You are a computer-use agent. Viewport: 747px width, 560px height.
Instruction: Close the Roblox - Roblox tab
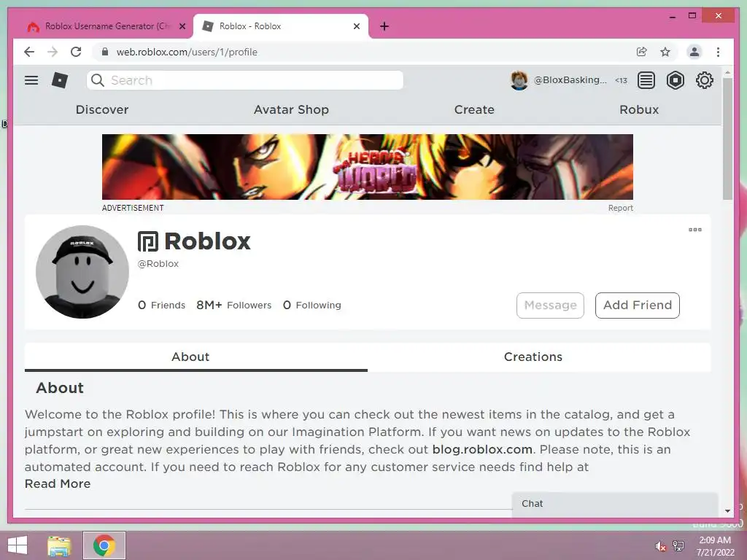point(356,26)
